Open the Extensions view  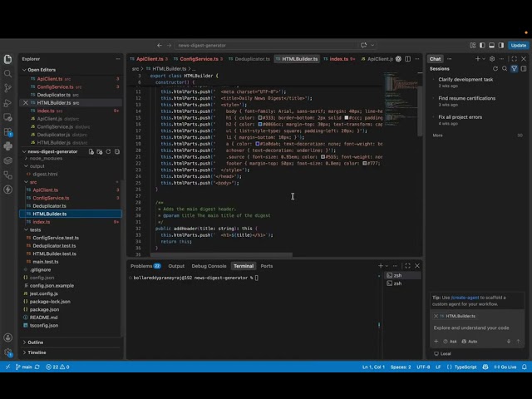(7, 132)
